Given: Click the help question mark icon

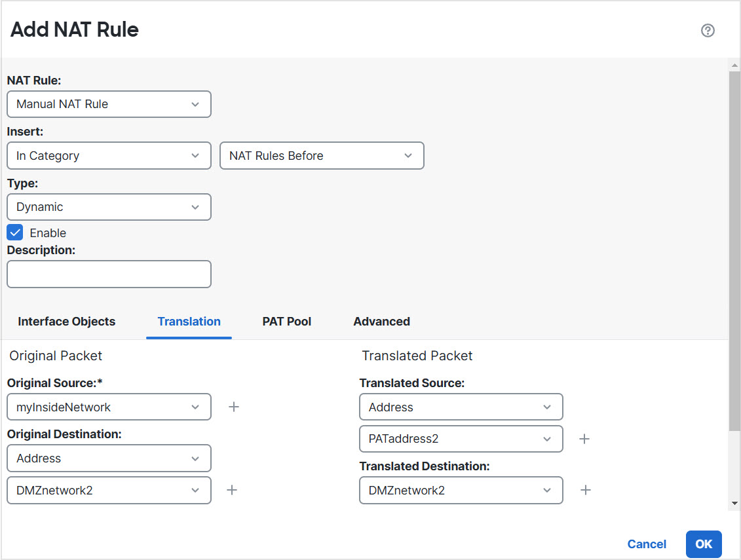Looking at the screenshot, I should pos(708,31).
